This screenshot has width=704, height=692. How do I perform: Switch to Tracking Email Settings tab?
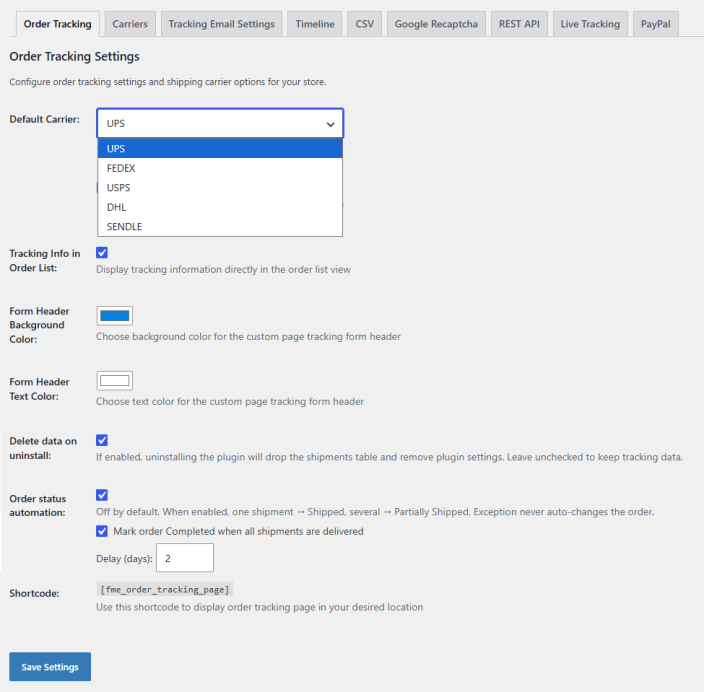pos(221,24)
